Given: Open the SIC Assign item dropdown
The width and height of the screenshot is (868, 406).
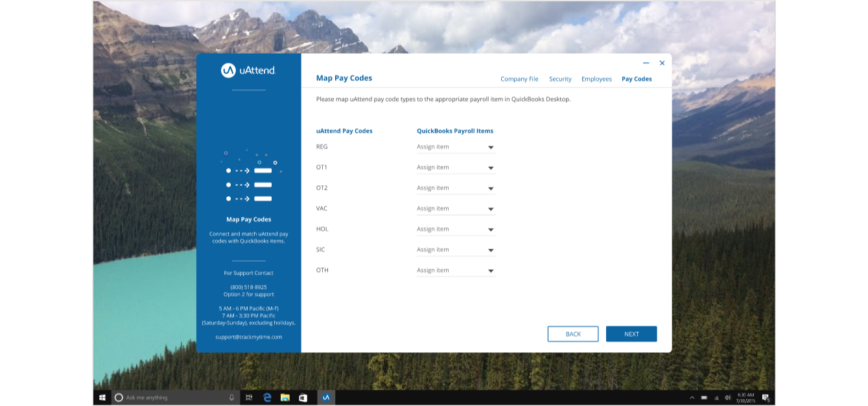Looking at the screenshot, I should 456,250.
